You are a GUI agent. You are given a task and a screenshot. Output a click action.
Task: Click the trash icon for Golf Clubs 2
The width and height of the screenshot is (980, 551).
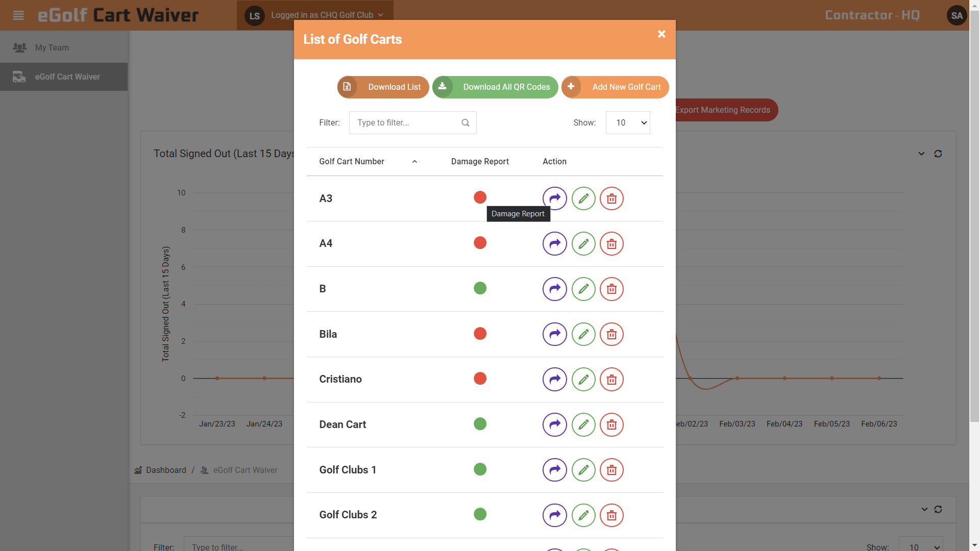coord(611,515)
